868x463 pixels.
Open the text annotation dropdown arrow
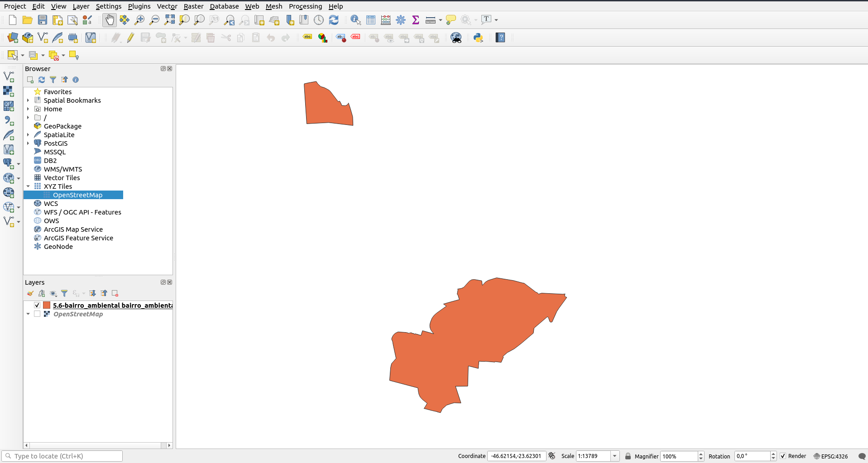pyautogui.click(x=496, y=20)
